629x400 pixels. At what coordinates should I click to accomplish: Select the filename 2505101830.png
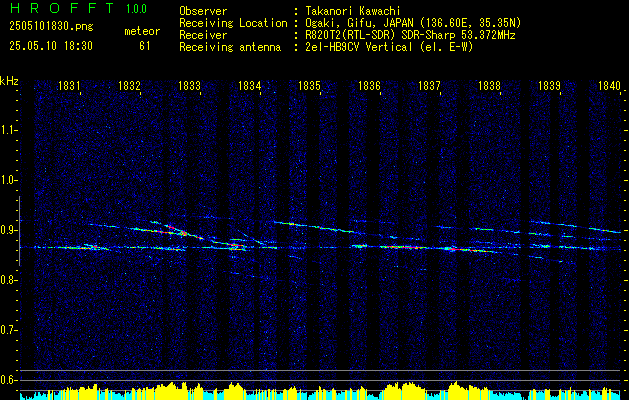(51, 26)
